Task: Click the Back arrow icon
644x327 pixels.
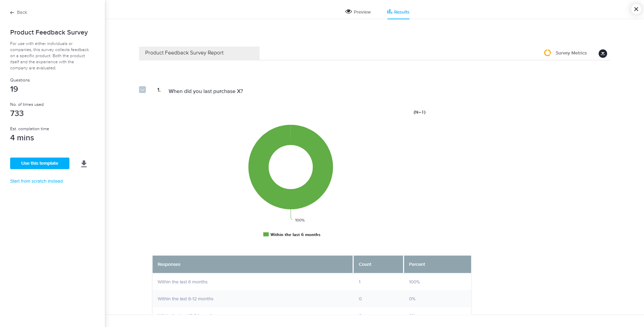Action: pyautogui.click(x=12, y=13)
